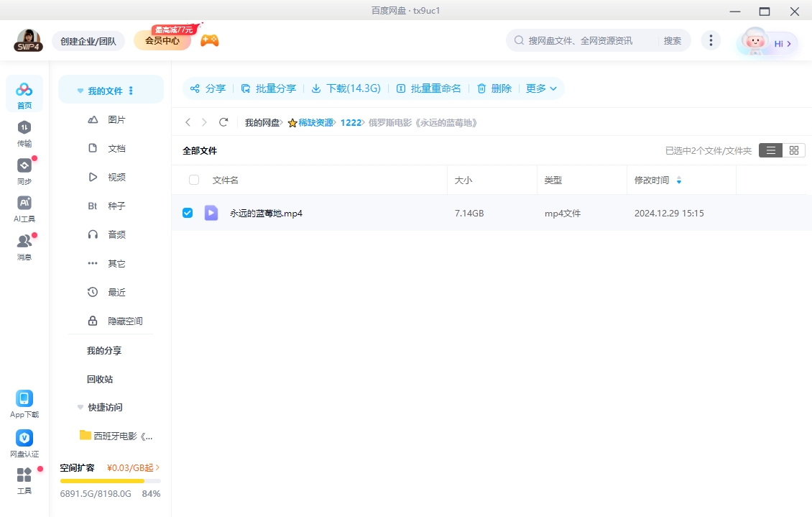
Task: Click the search input field
Action: pyautogui.click(x=589, y=40)
